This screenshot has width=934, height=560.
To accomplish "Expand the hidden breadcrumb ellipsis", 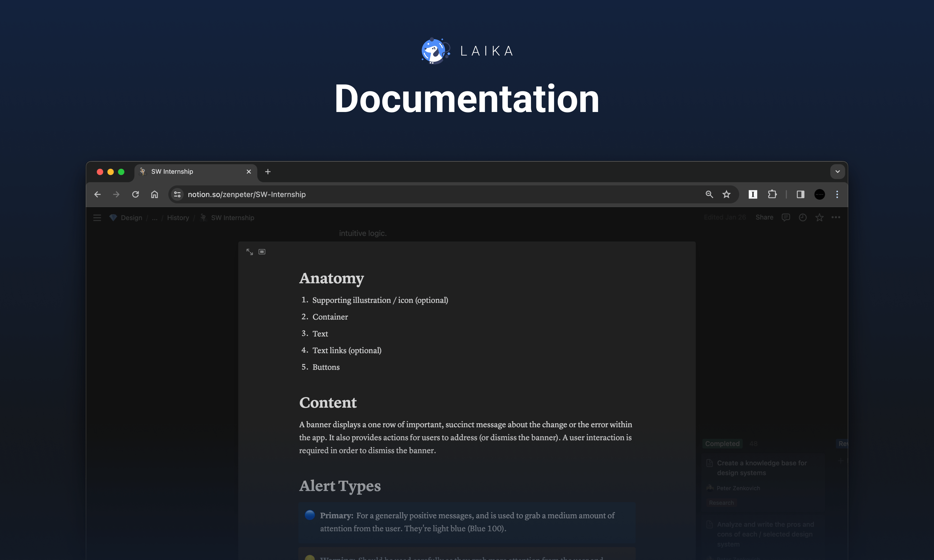I will coord(154,218).
